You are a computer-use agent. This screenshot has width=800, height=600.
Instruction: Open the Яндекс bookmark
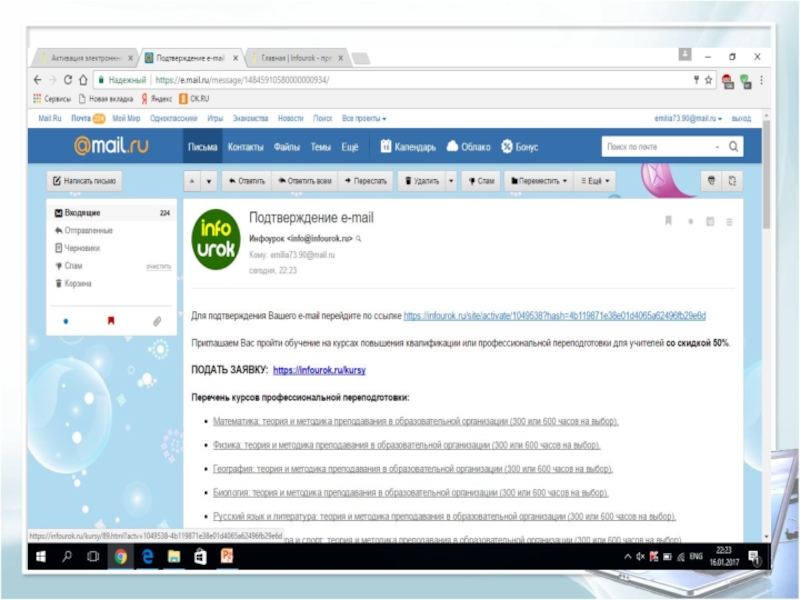click(x=157, y=98)
